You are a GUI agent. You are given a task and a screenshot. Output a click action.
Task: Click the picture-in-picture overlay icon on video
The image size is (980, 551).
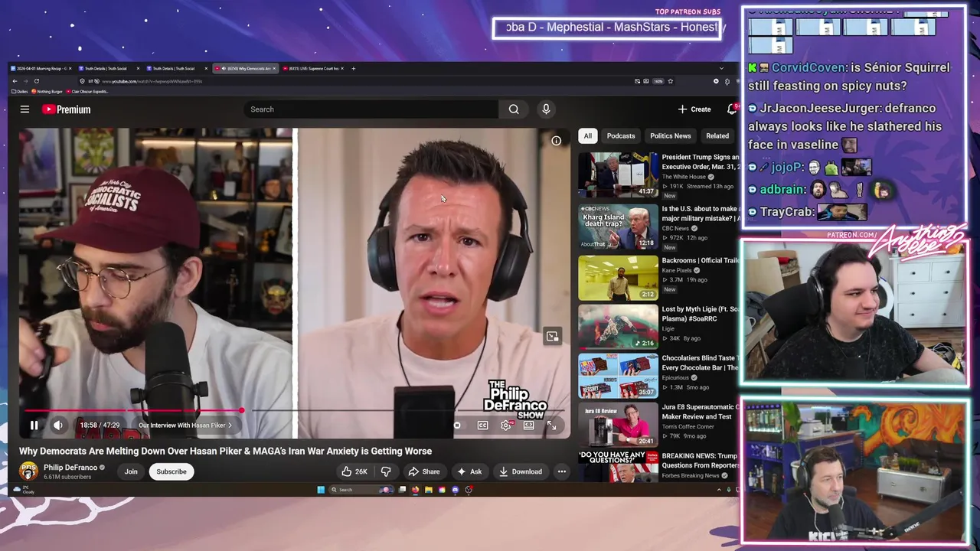[552, 337]
